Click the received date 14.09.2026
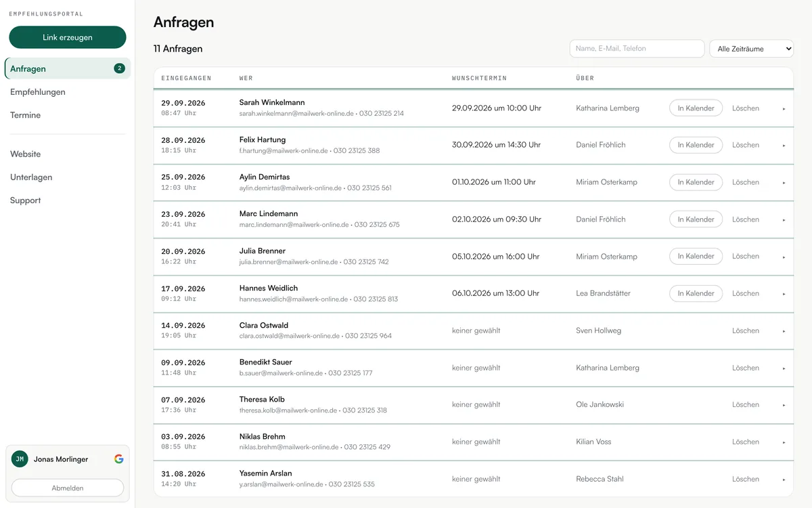 183,325
